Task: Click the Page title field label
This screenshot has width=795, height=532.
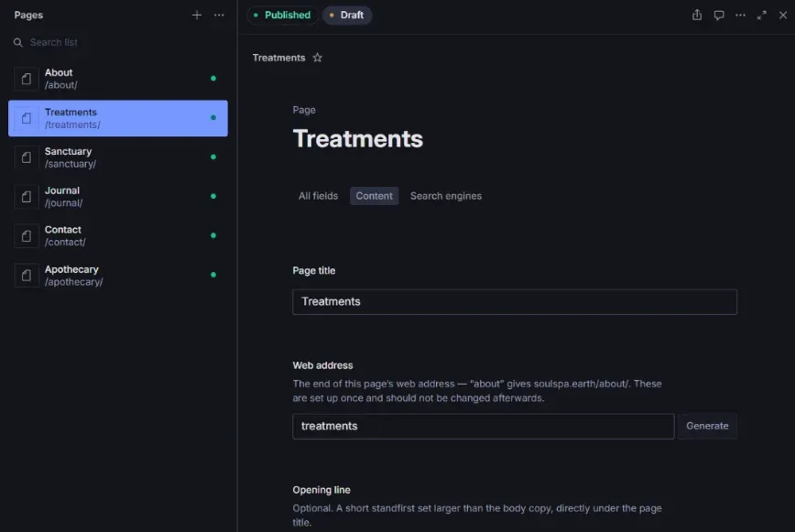Action: pyautogui.click(x=314, y=270)
